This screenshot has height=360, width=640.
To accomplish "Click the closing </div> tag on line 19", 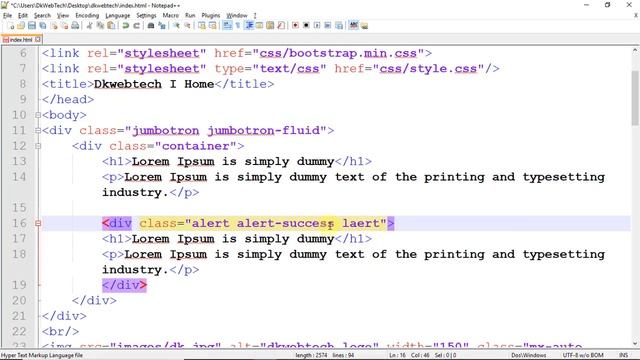I will click(x=124, y=285).
